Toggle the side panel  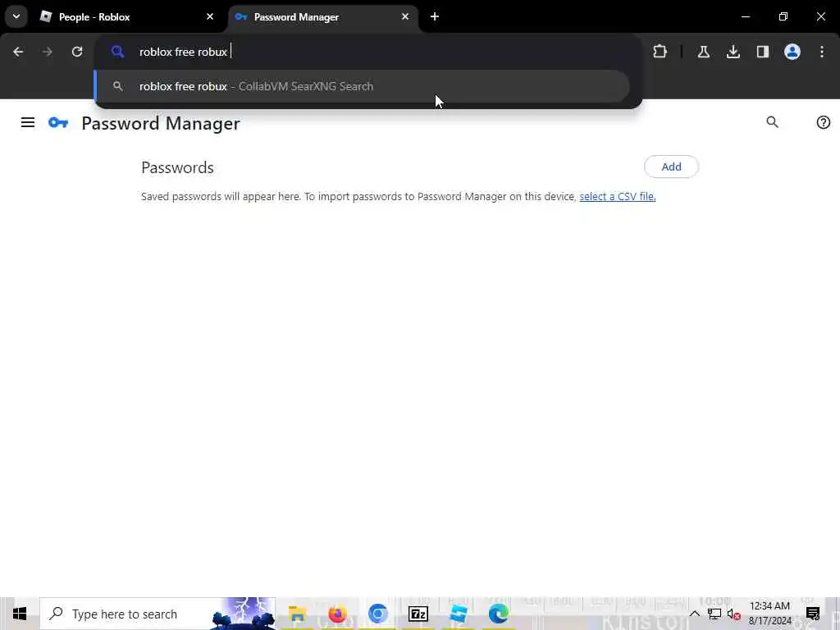coord(762,52)
